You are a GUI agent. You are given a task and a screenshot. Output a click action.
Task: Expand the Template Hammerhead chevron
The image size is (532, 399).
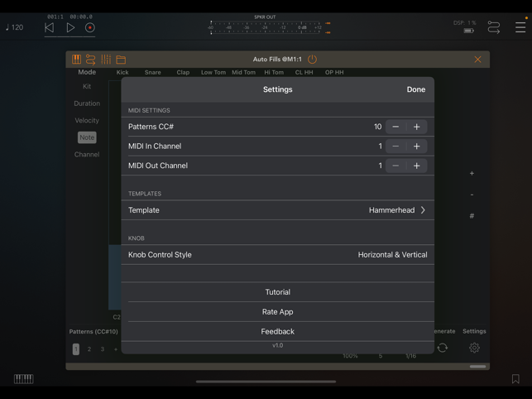[423, 210]
